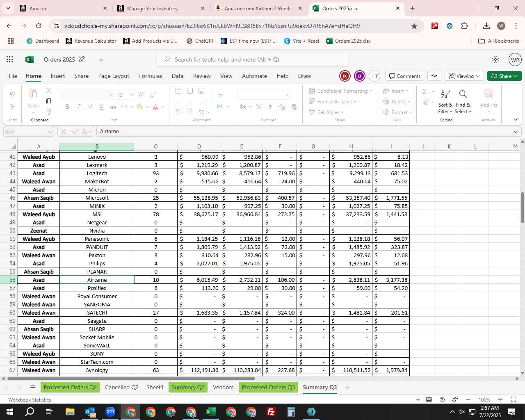Click the All Sheets list icon

coord(33,387)
